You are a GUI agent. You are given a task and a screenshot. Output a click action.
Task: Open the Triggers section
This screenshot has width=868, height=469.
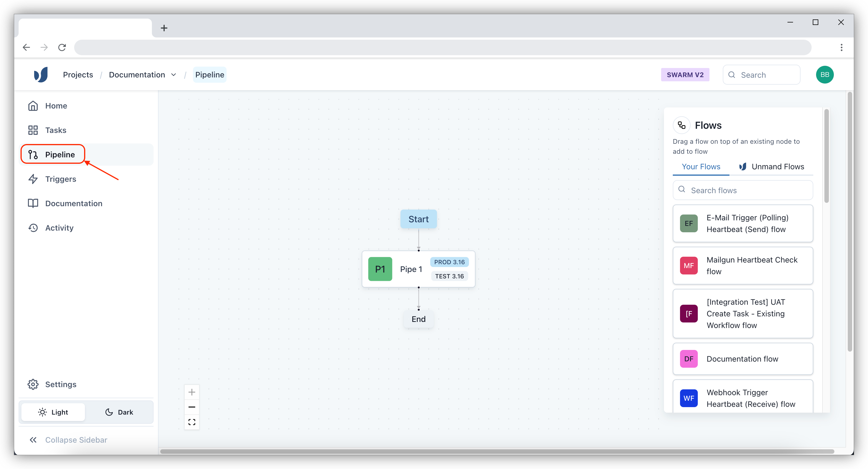click(61, 179)
